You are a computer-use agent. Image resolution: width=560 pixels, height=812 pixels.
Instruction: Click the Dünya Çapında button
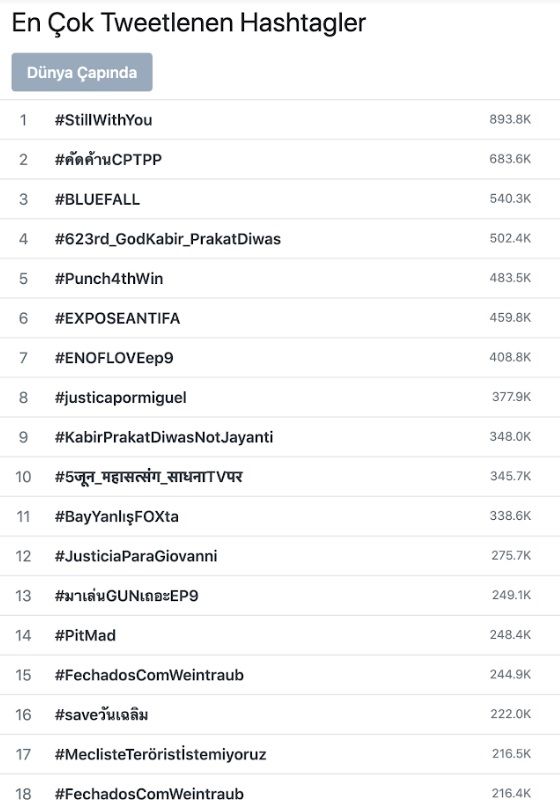82,72
